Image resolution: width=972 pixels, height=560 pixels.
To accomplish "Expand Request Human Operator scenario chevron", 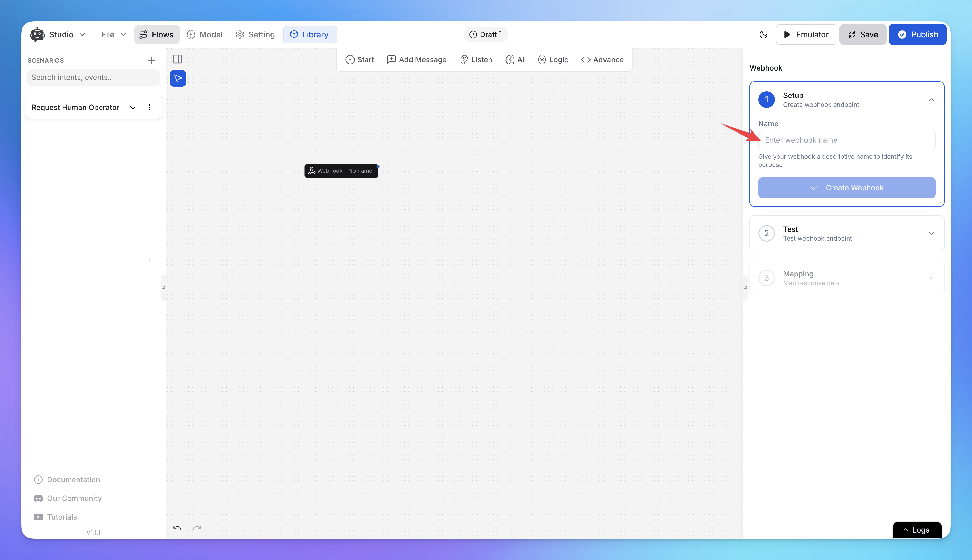I will [133, 107].
